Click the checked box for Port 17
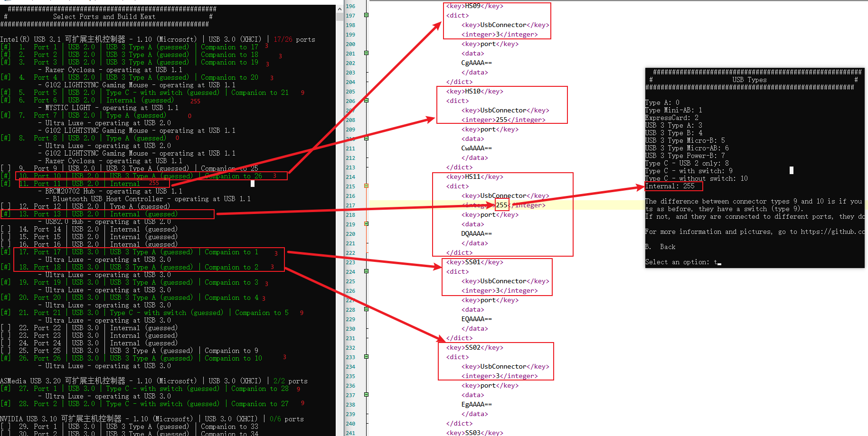Viewport: 868px width, 436px height. [6, 252]
